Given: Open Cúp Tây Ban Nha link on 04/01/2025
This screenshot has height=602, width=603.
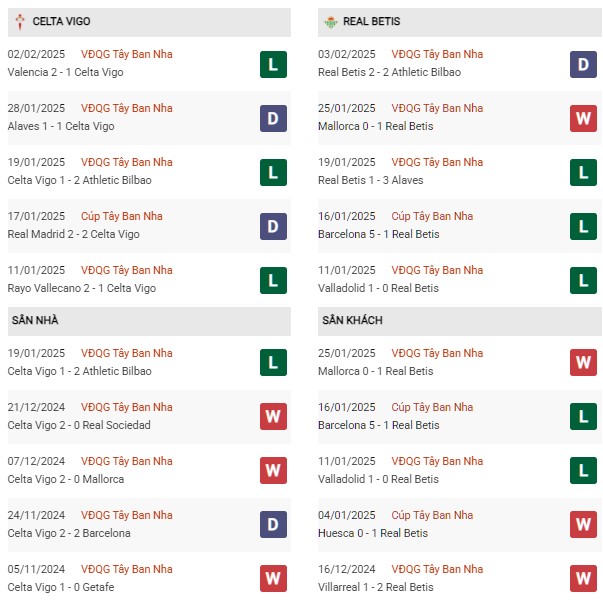Looking at the screenshot, I should [x=432, y=515].
